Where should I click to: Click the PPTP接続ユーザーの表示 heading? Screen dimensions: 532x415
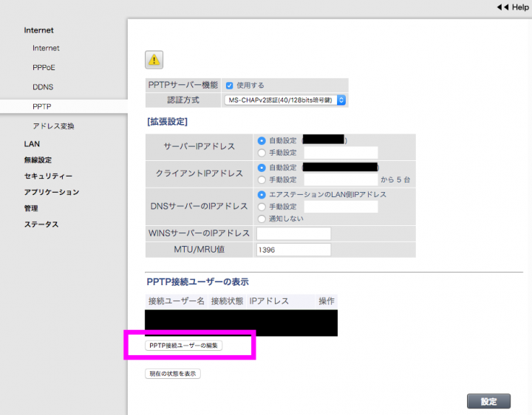197,282
